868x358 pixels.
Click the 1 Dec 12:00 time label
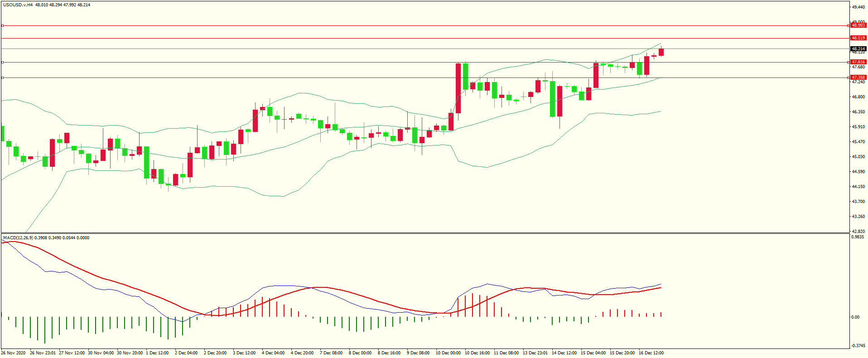tap(157, 353)
